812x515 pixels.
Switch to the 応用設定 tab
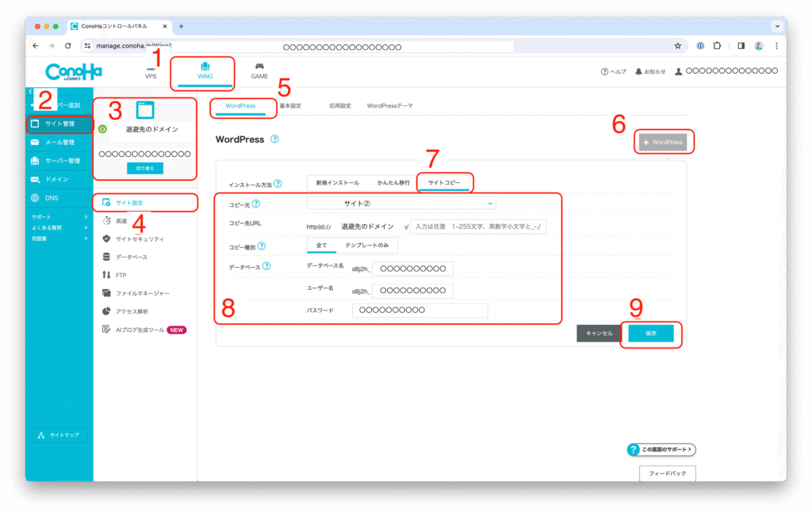(x=340, y=105)
